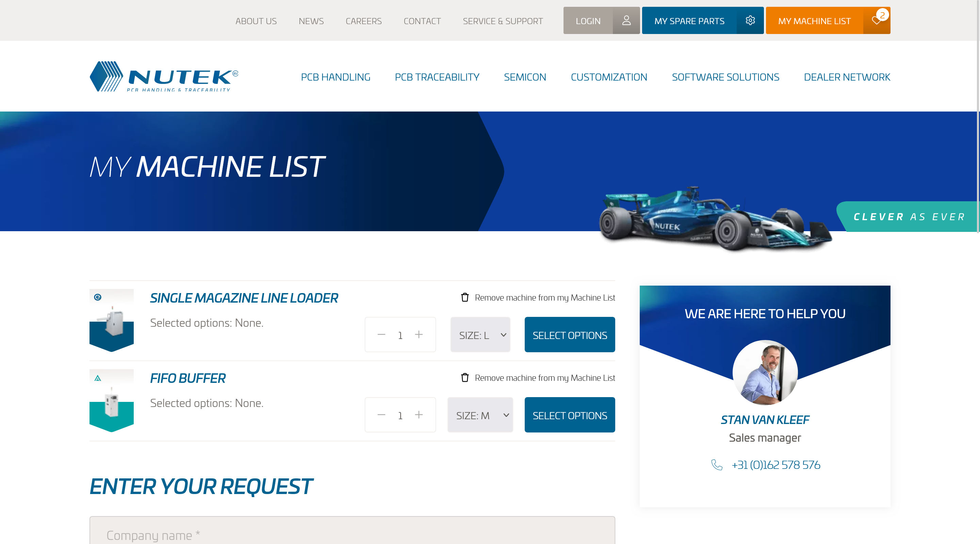Open the Software Solutions menu
This screenshot has width=980, height=544.
click(725, 77)
